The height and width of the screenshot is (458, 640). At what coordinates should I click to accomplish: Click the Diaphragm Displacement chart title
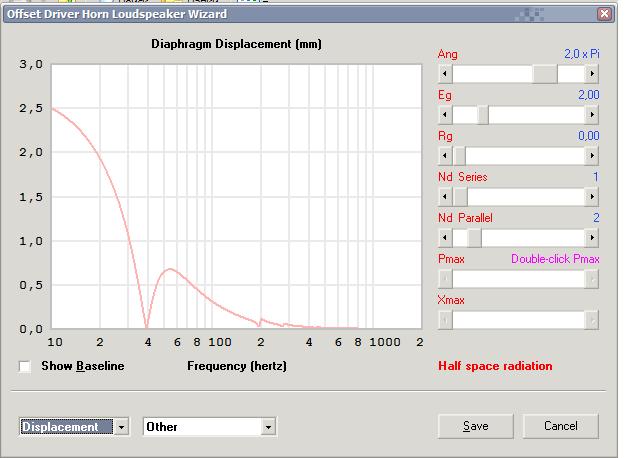pyautogui.click(x=236, y=44)
